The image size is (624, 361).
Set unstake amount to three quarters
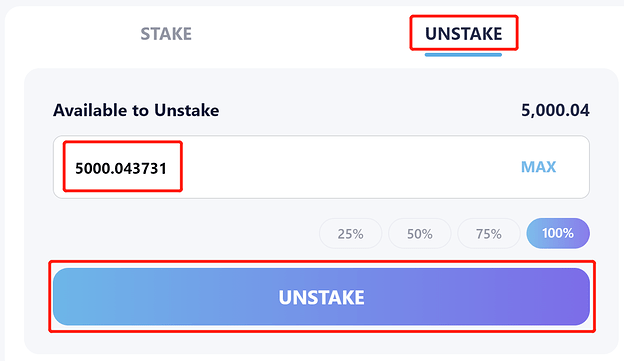(x=489, y=234)
